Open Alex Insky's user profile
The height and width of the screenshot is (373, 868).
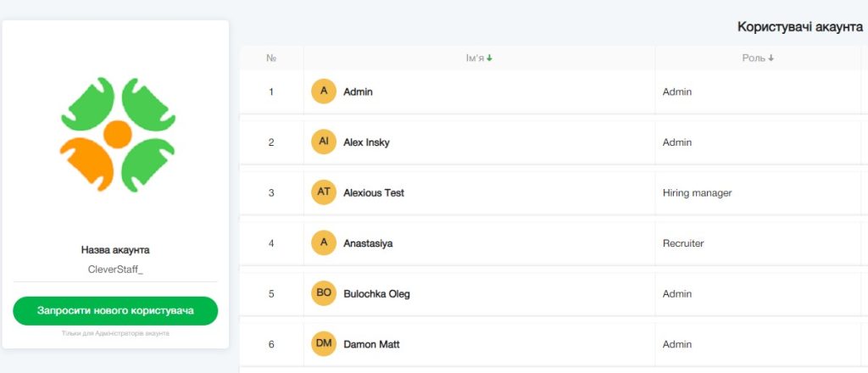366,142
